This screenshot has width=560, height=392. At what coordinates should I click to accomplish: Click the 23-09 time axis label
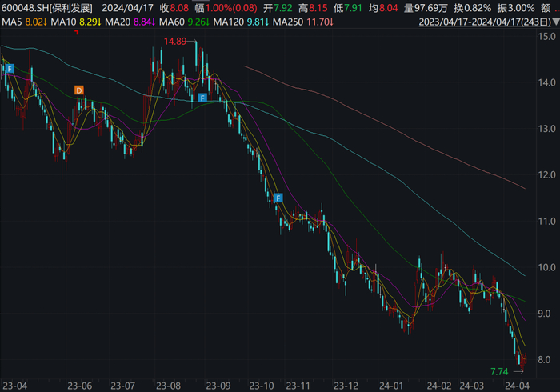pyautogui.click(x=218, y=386)
